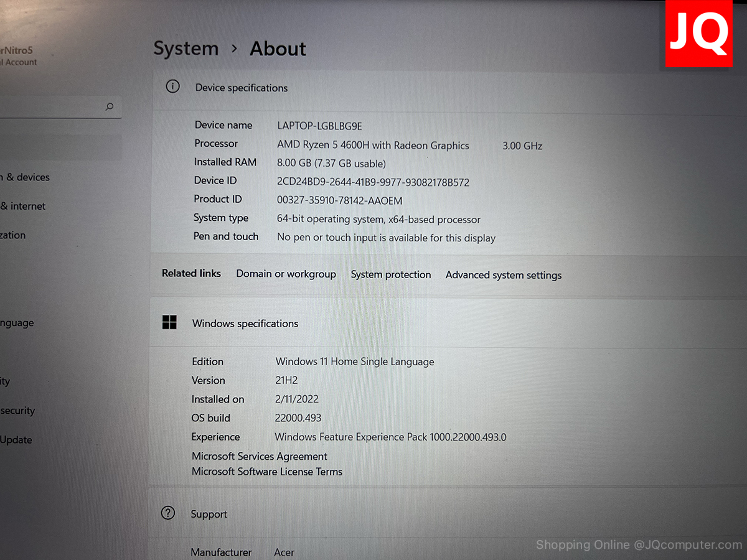Open Microsoft Software License Terms
The height and width of the screenshot is (560, 747).
(x=267, y=472)
